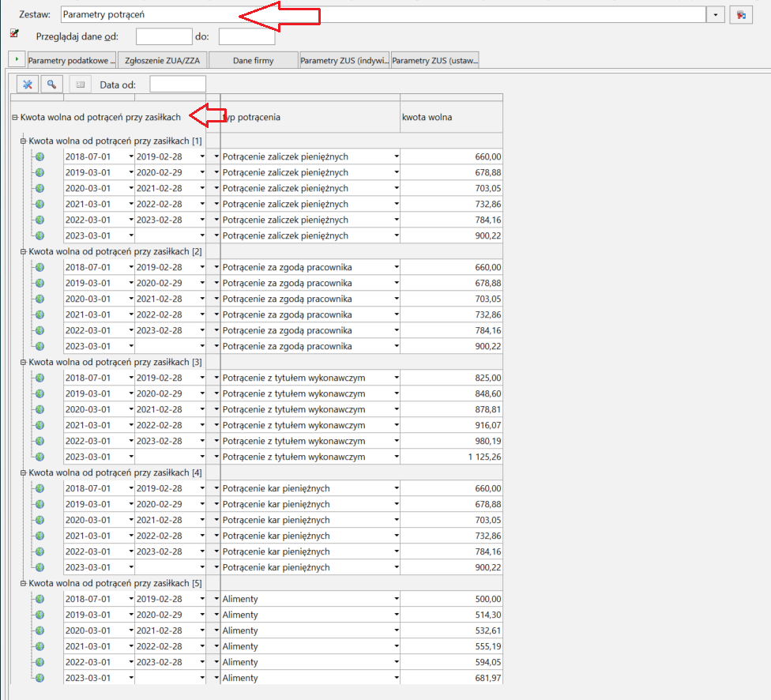This screenshot has width=771, height=700.
Task: Click globe icon of 2022-03-01 Alimenty row
Action: (39, 662)
